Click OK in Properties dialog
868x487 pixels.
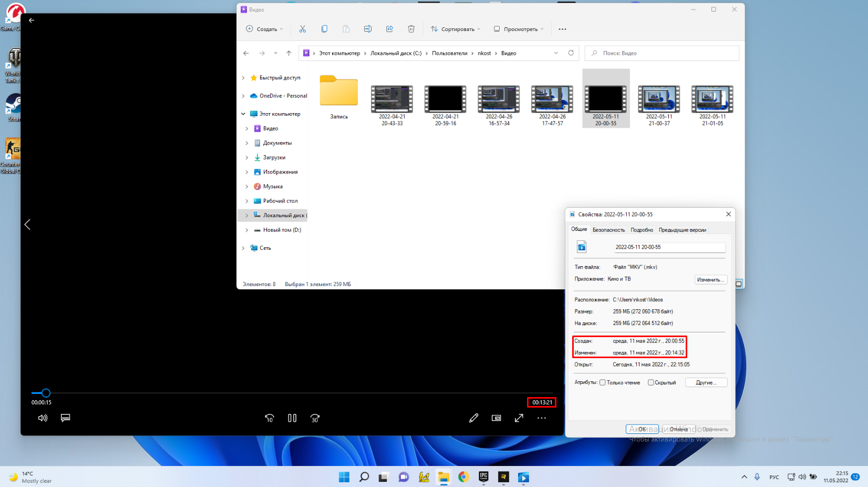click(642, 429)
